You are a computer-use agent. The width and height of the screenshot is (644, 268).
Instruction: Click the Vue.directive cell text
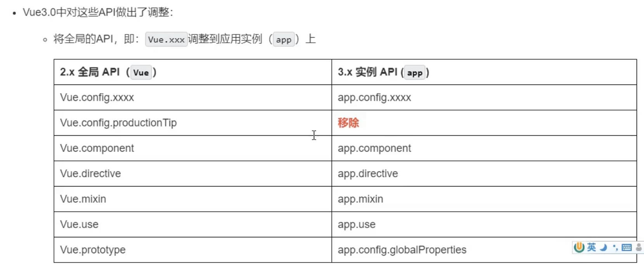pyautogui.click(x=90, y=173)
